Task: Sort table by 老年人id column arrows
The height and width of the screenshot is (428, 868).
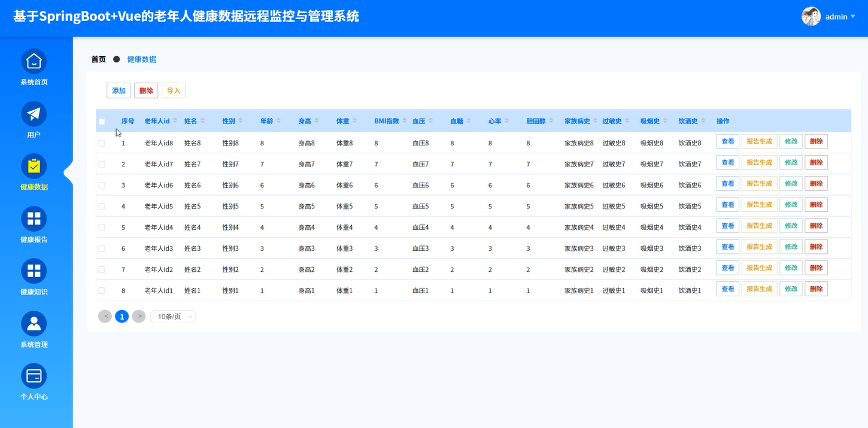Action: (x=175, y=121)
